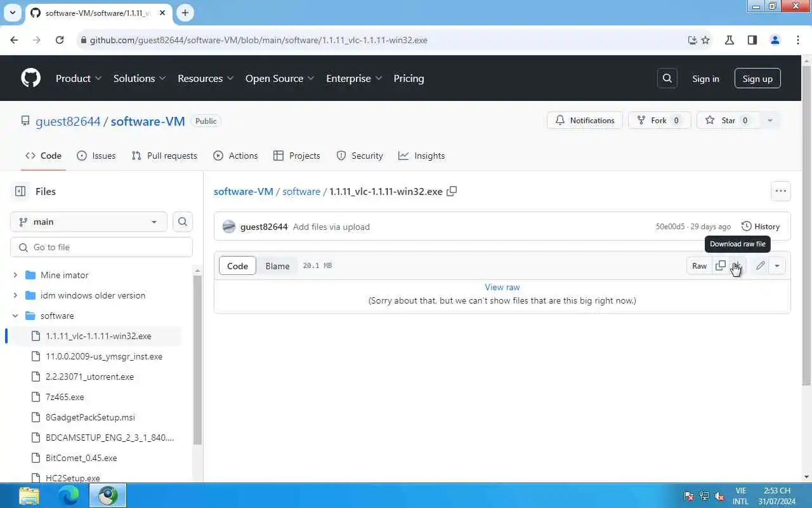Open the Resources dropdown
This screenshot has width=812, height=508.
pyautogui.click(x=206, y=78)
